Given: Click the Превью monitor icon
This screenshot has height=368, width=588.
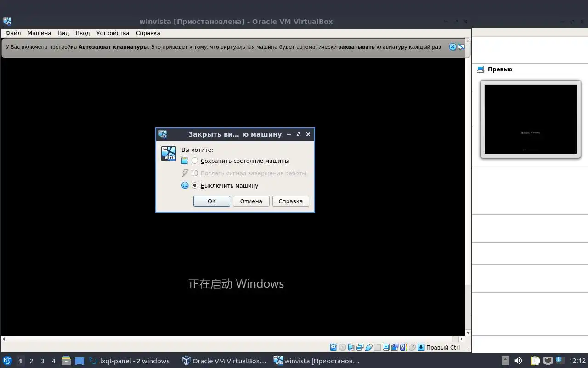Looking at the screenshot, I should coord(481,69).
